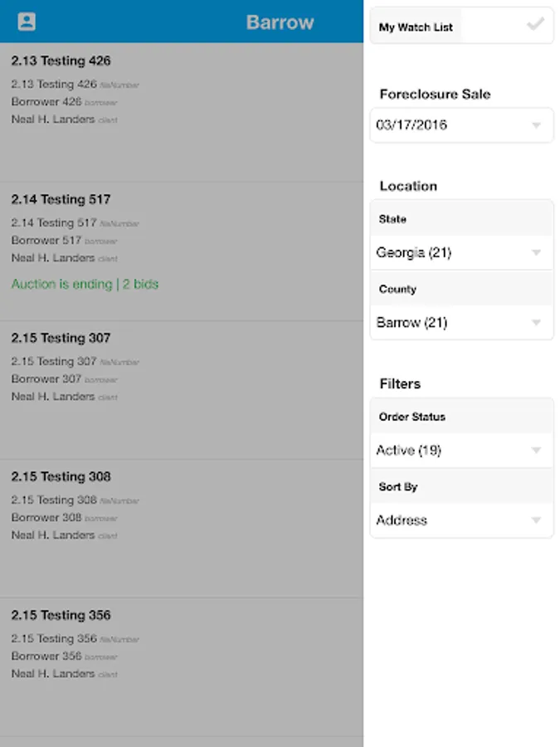Change Order Status from Active (19)
The height and width of the screenshot is (747, 560).
(x=461, y=451)
